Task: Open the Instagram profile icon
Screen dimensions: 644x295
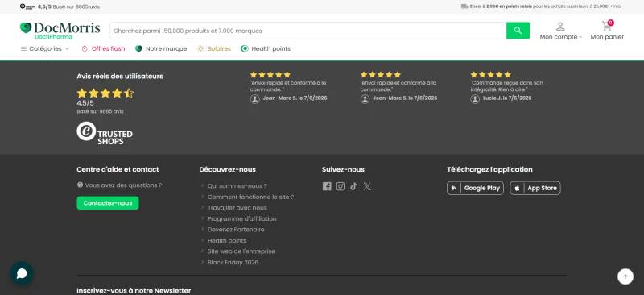Action: pos(341,186)
